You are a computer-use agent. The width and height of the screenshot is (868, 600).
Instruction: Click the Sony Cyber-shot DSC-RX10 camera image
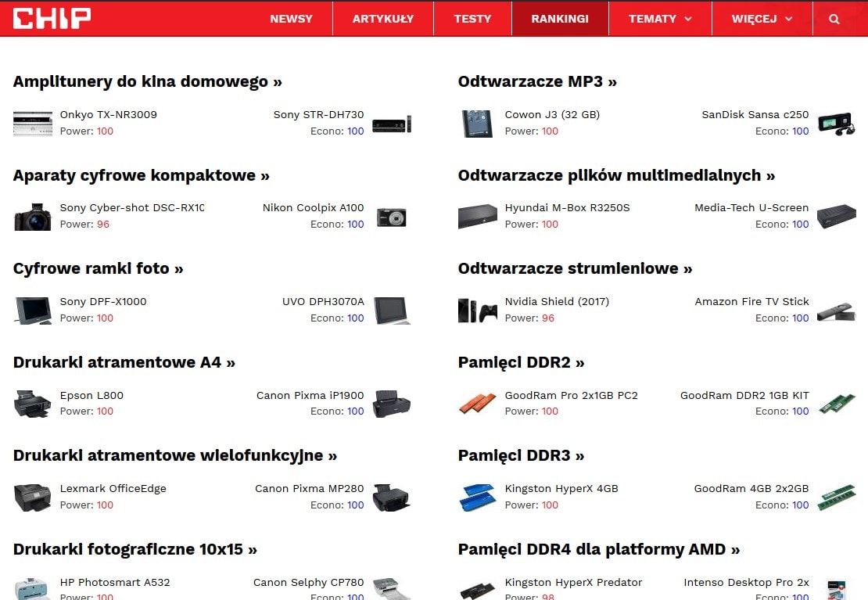(33, 217)
